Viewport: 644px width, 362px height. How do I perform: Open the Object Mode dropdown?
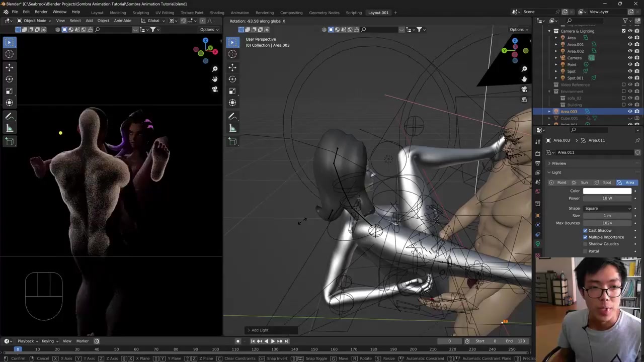click(34, 21)
